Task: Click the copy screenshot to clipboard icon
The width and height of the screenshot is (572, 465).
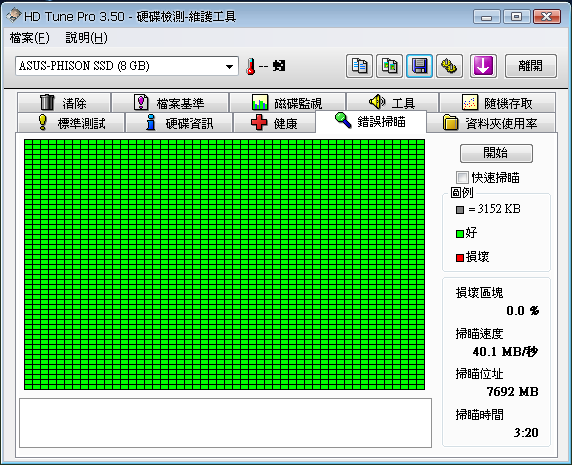Action: [390, 66]
